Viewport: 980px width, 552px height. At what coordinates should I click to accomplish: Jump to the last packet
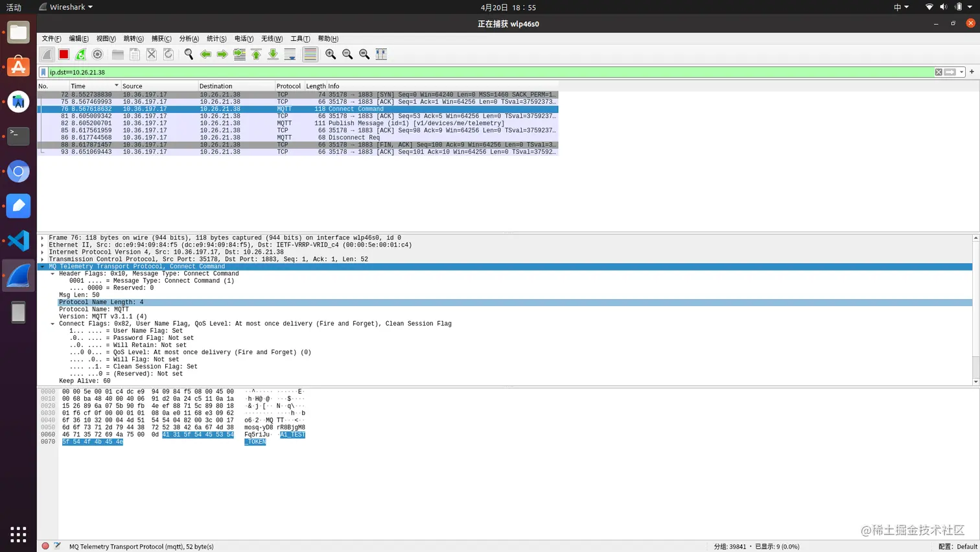click(x=273, y=54)
